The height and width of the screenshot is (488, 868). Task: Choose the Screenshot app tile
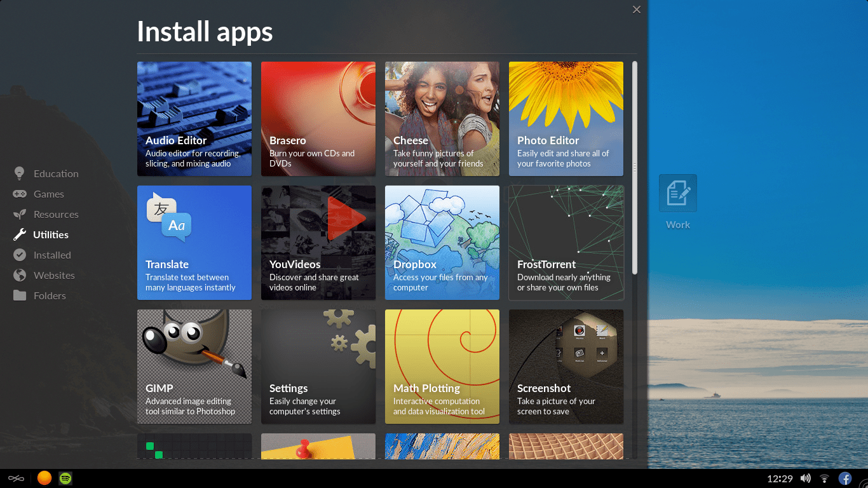[x=566, y=367]
